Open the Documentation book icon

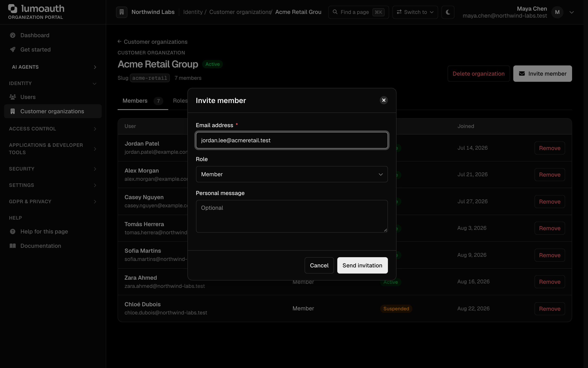[x=13, y=246]
